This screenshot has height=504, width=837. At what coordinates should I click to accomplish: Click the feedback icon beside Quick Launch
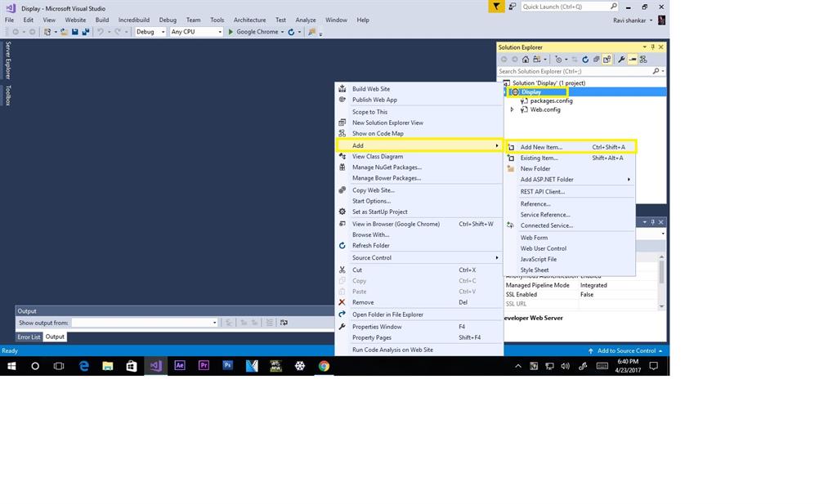pyautogui.click(x=512, y=7)
